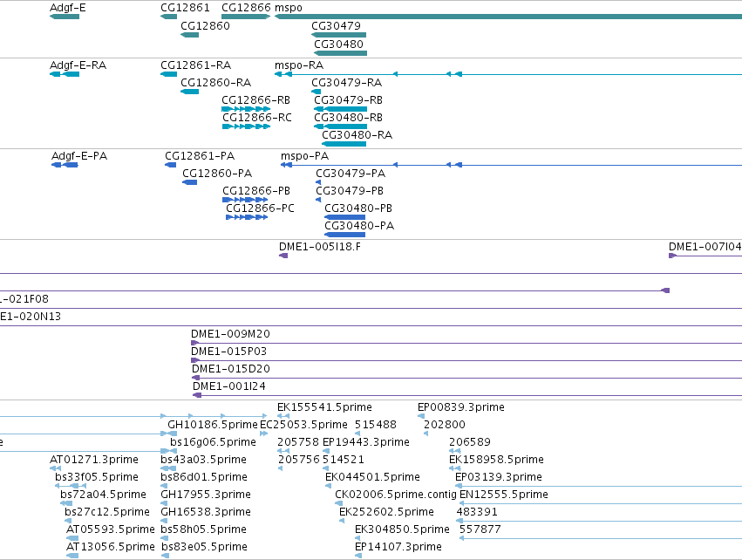The width and height of the screenshot is (742, 560).
Task: Select the CG30480-PA protein label
Action: pos(359,226)
